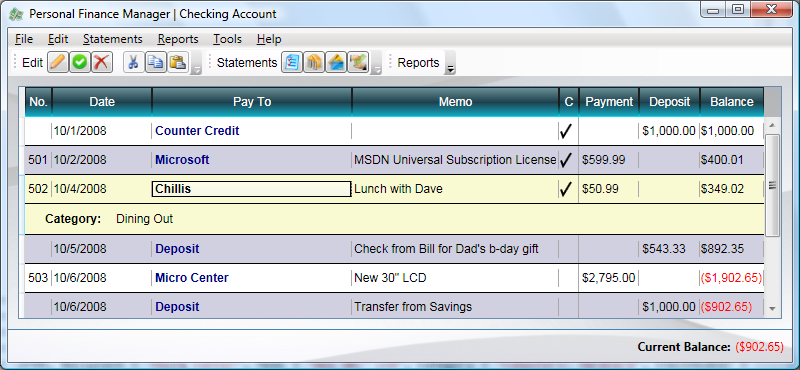Click the credit card statement icon
Viewport: 800px width, 370px height.
[336, 62]
